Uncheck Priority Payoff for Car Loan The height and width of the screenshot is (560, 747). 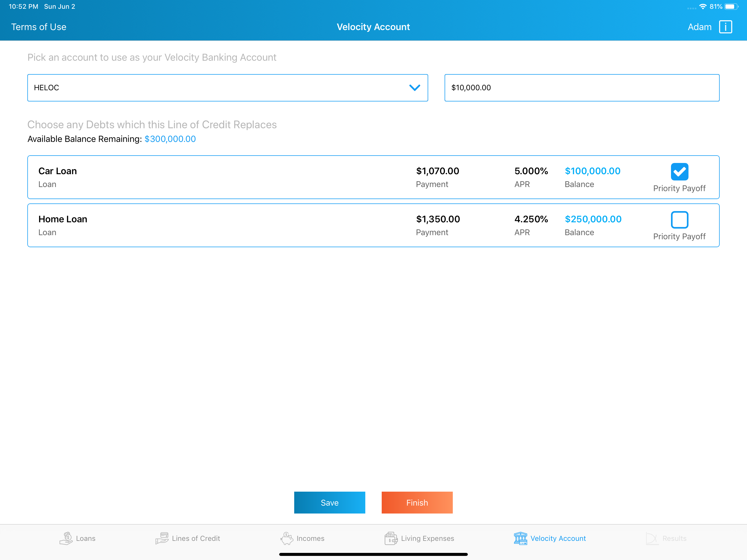tap(679, 171)
